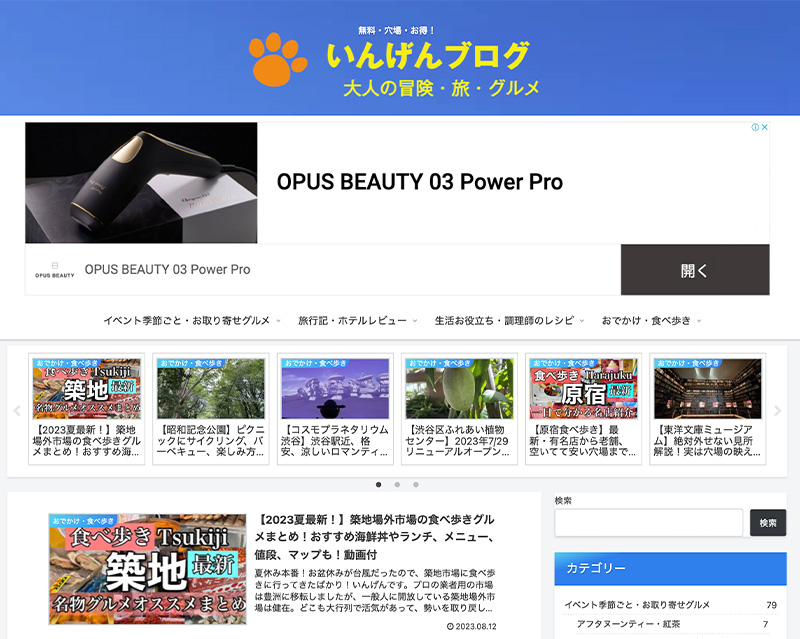The height and width of the screenshot is (639, 800).
Task: Click the orange paw print logo
Action: click(x=278, y=59)
